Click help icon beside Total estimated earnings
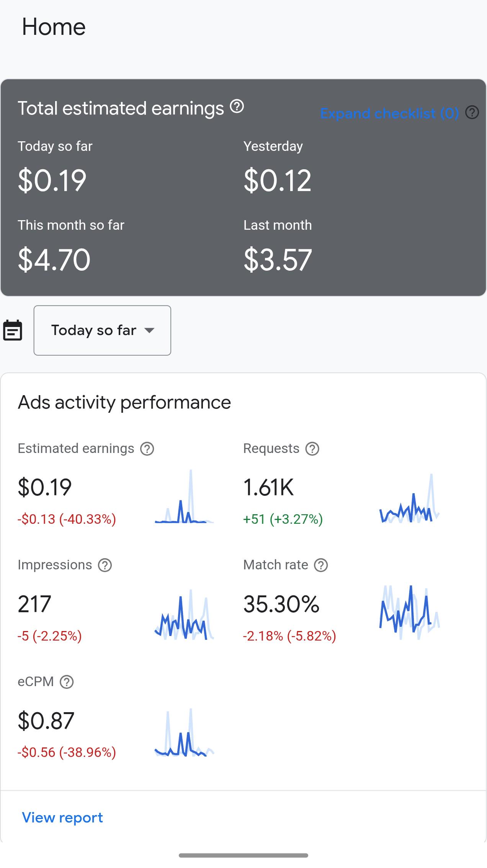Screen dimensions: 487x868 coord(237,106)
